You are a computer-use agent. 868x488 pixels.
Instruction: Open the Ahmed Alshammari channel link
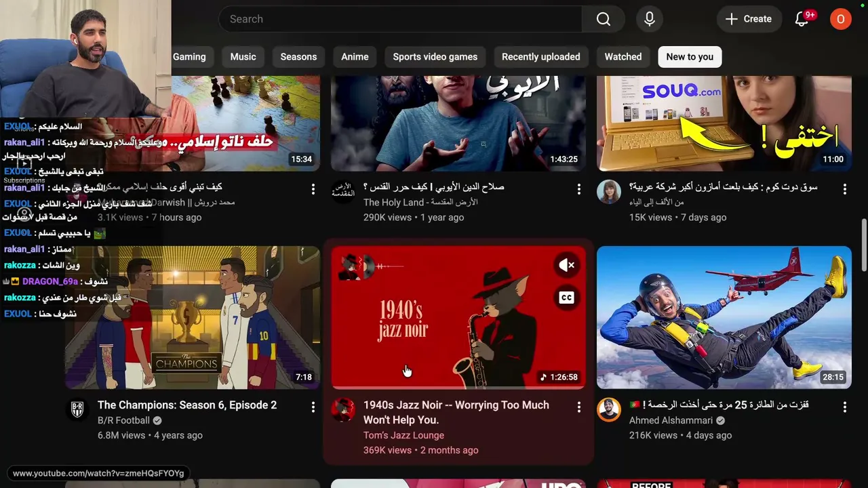pos(671,420)
